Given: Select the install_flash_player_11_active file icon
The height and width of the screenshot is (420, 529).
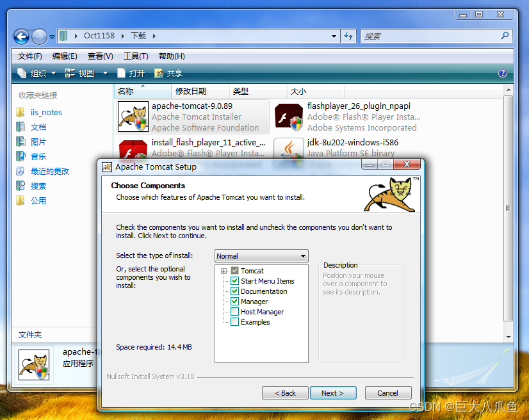Looking at the screenshot, I should coord(133,149).
